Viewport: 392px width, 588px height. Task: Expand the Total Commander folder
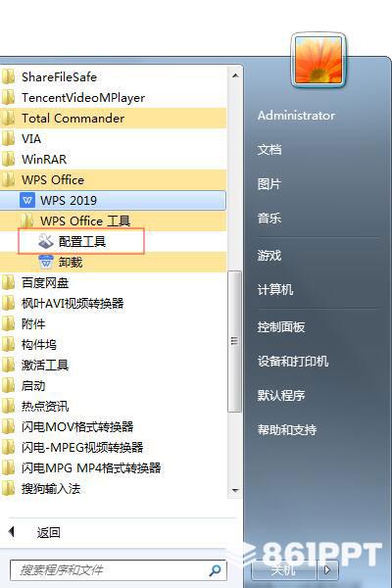tap(113, 119)
